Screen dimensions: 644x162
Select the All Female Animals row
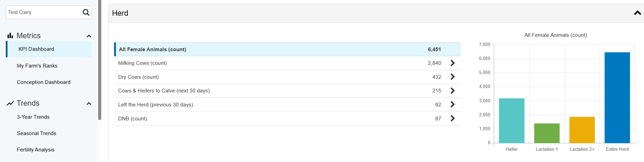(x=287, y=49)
